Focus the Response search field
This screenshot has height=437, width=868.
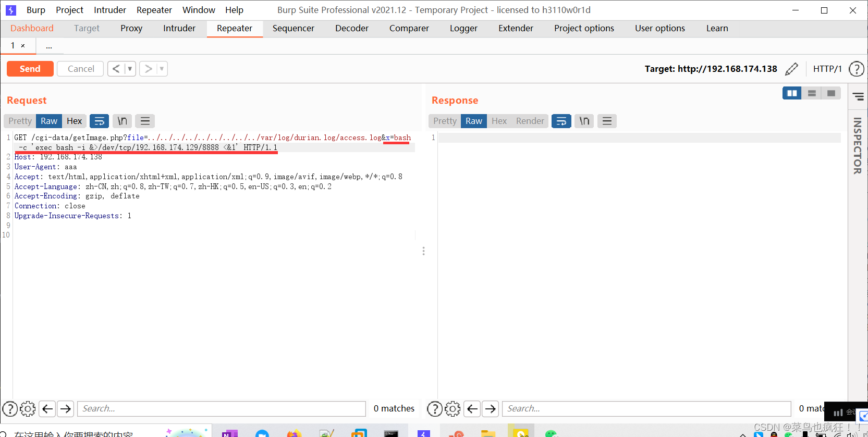tap(646, 409)
